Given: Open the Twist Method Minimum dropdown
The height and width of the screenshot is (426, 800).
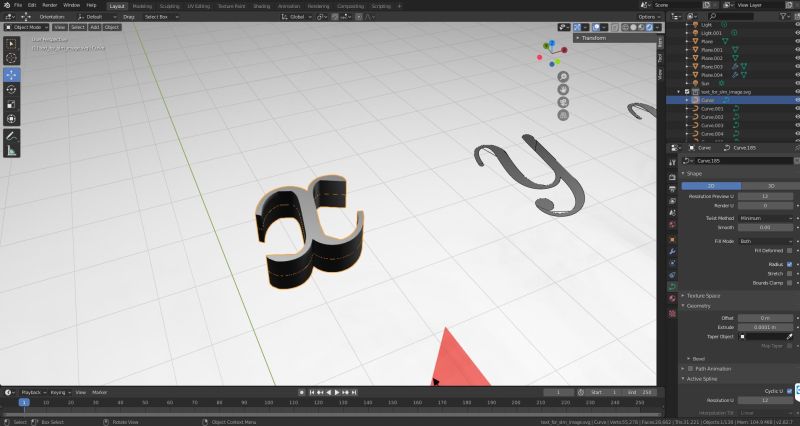Looking at the screenshot, I should pyautogui.click(x=766, y=218).
